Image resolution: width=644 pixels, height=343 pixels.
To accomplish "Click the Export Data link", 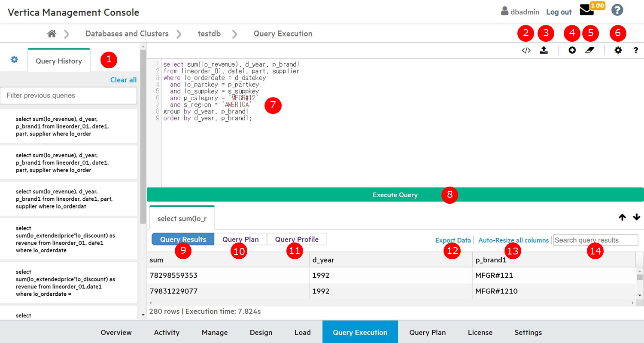I will point(453,240).
